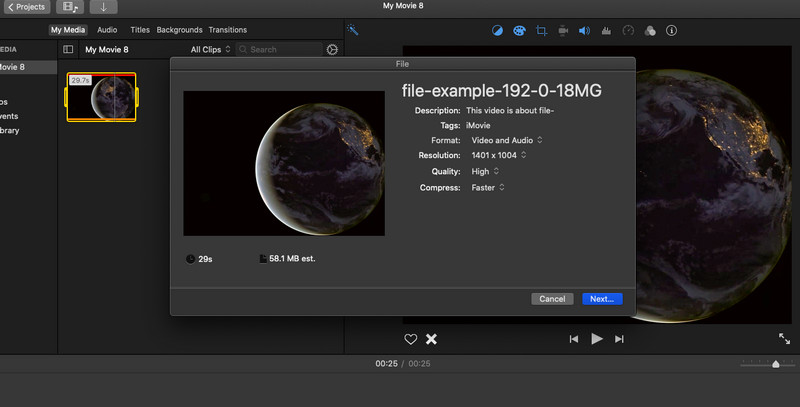Click the magic wand auto-enhance icon

point(353,30)
